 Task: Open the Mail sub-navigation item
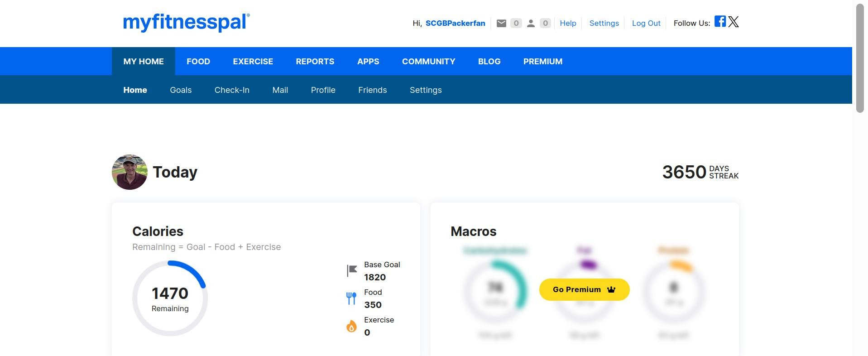[x=280, y=90]
